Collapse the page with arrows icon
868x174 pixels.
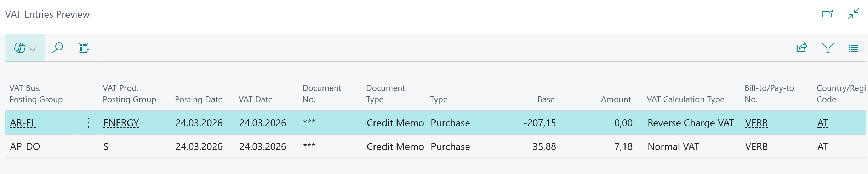pyautogui.click(x=853, y=14)
